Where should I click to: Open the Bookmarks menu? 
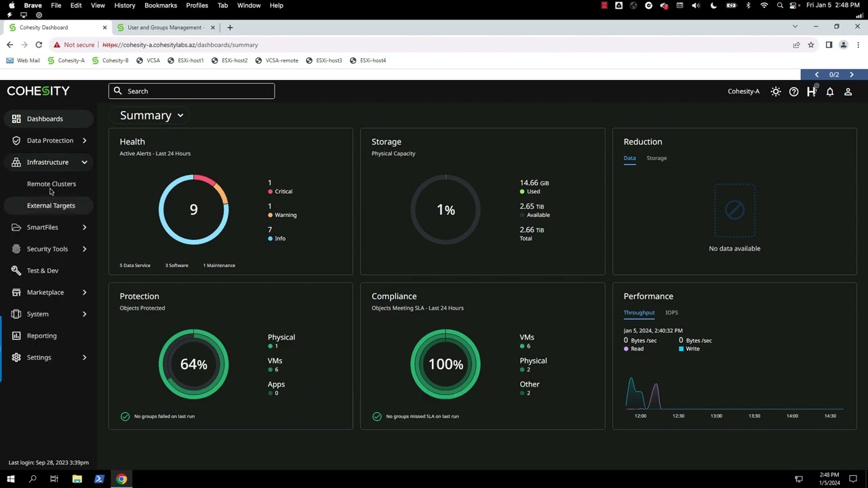coord(161,5)
